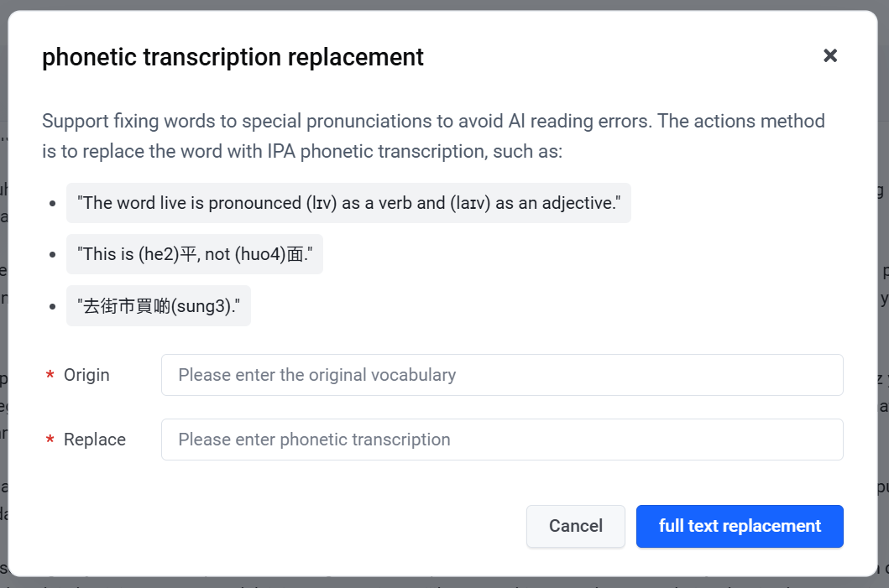Apply the full text replacement button
Viewport: 889px width, 588px height.
click(x=740, y=526)
